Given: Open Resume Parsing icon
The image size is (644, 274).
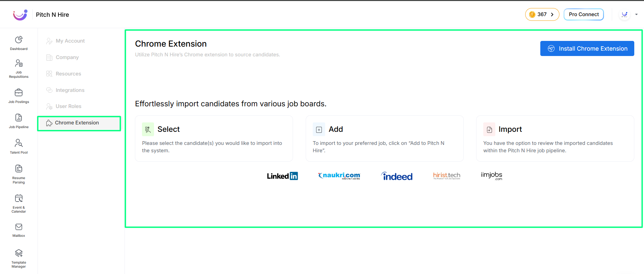Looking at the screenshot, I should pyautogui.click(x=19, y=168).
